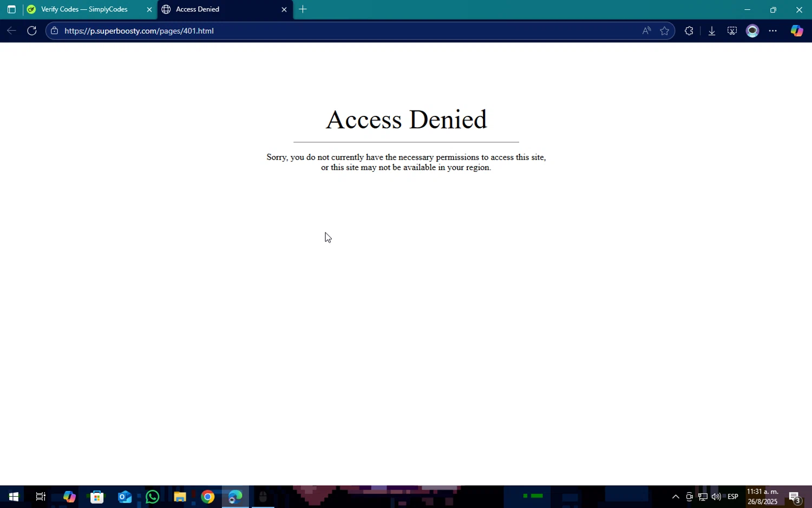This screenshot has width=812, height=508.
Task: Open WhatsApp from the taskbar
Action: coord(153,497)
